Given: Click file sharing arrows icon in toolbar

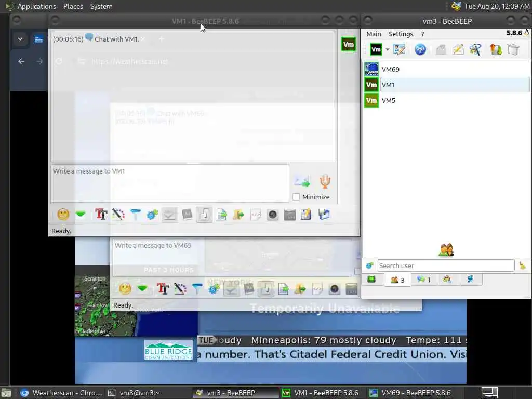Looking at the screenshot, I should click(496, 49).
